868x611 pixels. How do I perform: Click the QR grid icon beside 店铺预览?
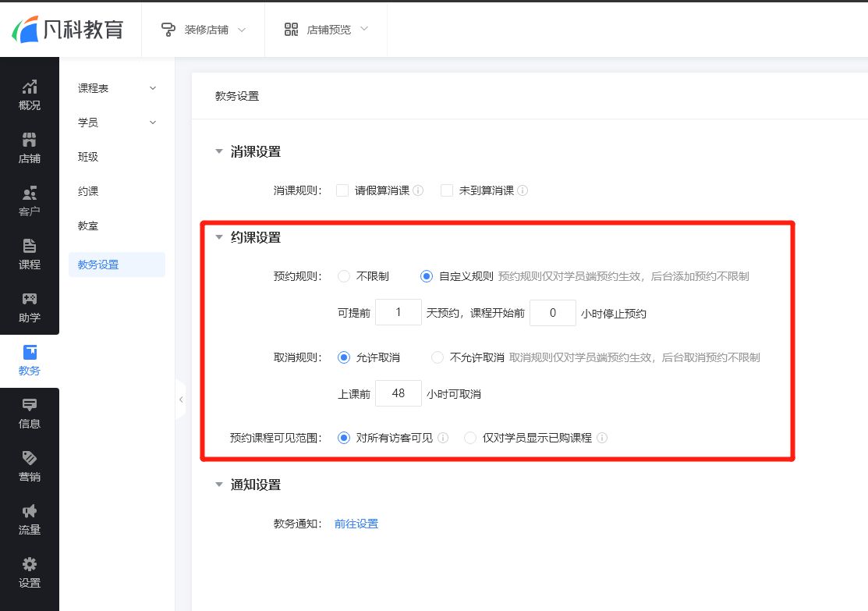click(291, 30)
